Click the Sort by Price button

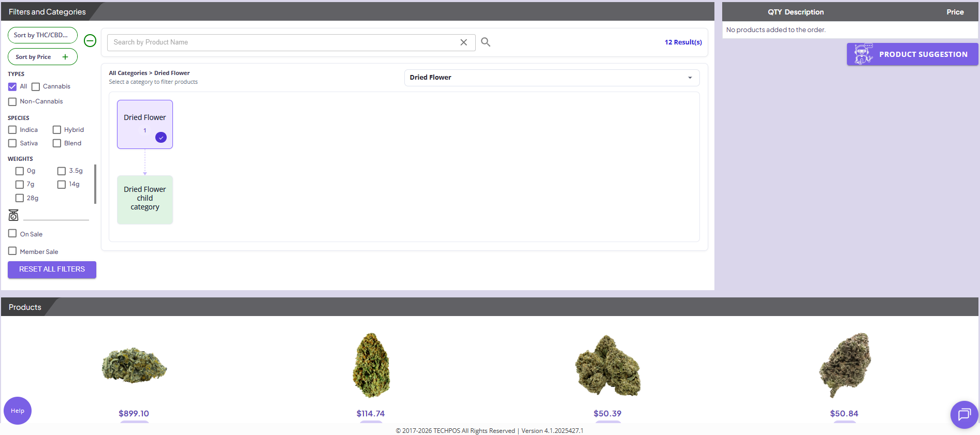pos(42,57)
